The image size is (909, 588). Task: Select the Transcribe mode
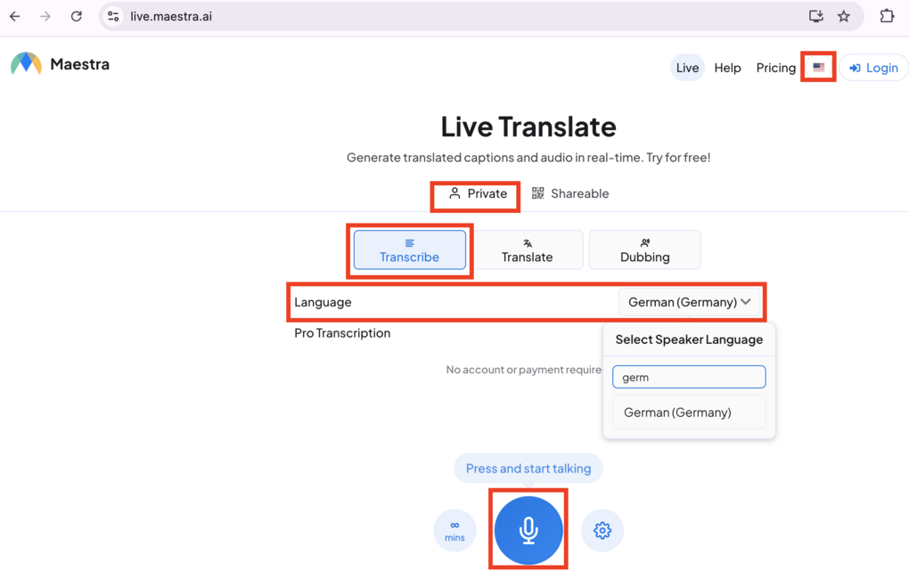[409, 249]
